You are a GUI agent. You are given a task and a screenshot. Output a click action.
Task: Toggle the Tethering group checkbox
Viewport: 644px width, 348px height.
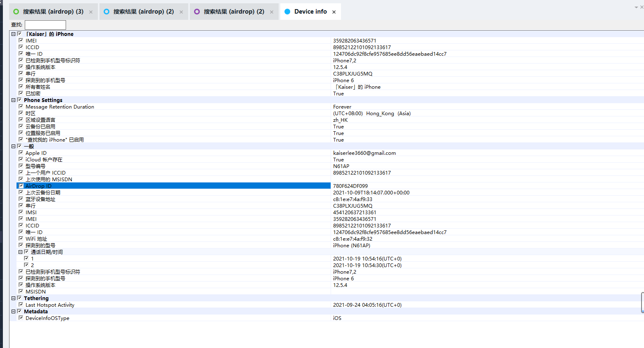pos(19,298)
